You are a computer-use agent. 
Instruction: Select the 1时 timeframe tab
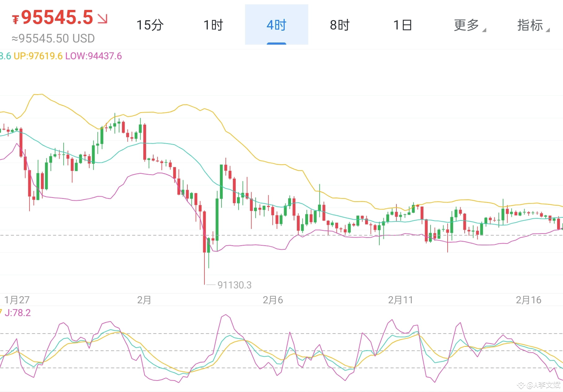coord(213,25)
